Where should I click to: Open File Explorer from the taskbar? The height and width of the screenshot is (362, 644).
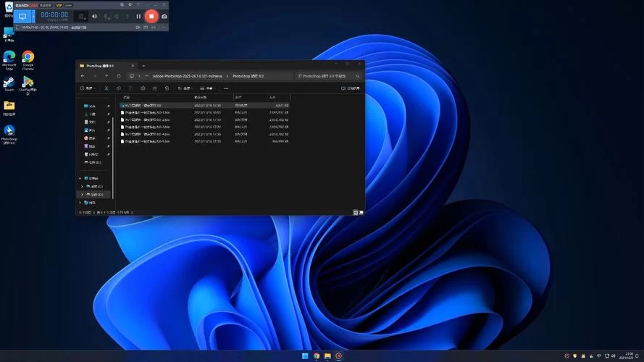tap(327, 355)
